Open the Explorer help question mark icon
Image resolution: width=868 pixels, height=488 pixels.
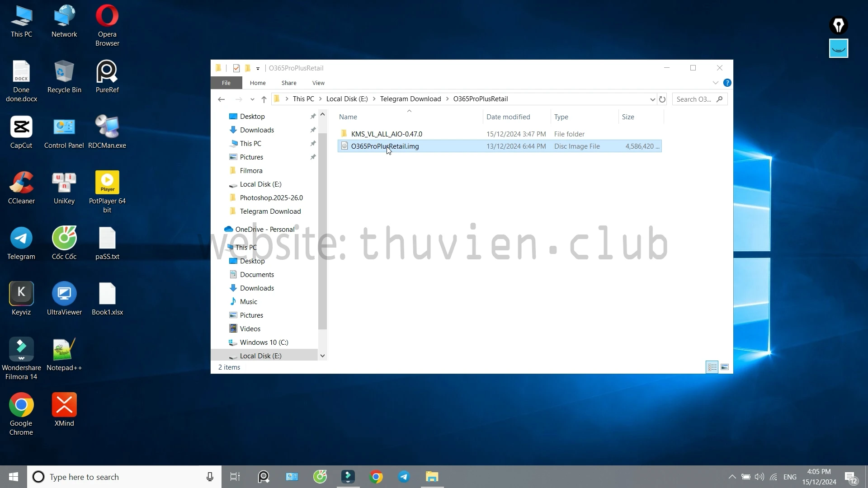tap(727, 83)
